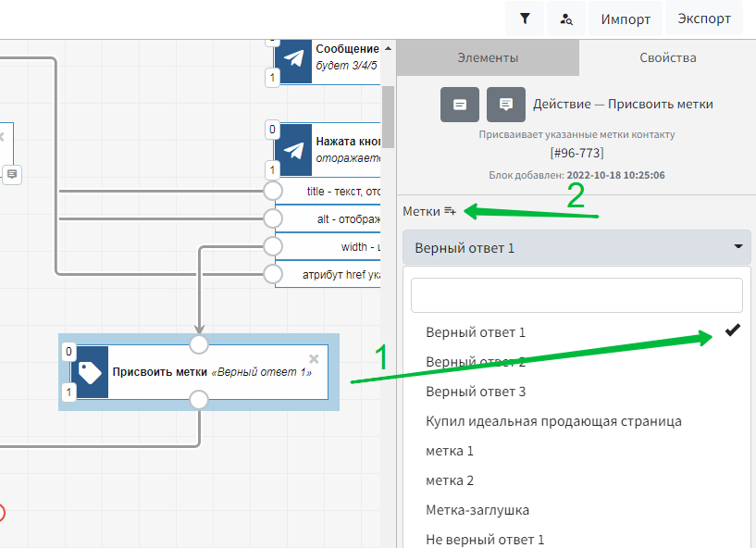Select the Метка-заглушка tag option

coord(477,510)
